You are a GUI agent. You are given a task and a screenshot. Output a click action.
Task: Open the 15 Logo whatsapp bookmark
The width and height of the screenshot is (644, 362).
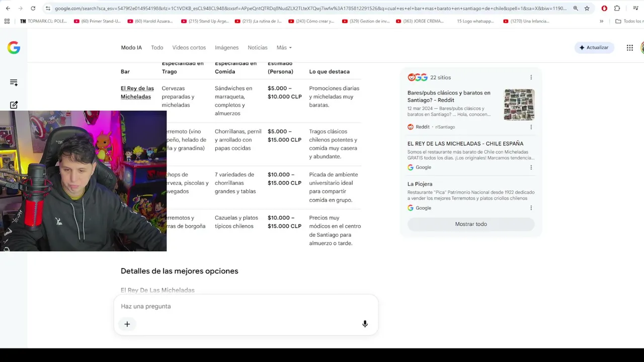pyautogui.click(x=475, y=21)
